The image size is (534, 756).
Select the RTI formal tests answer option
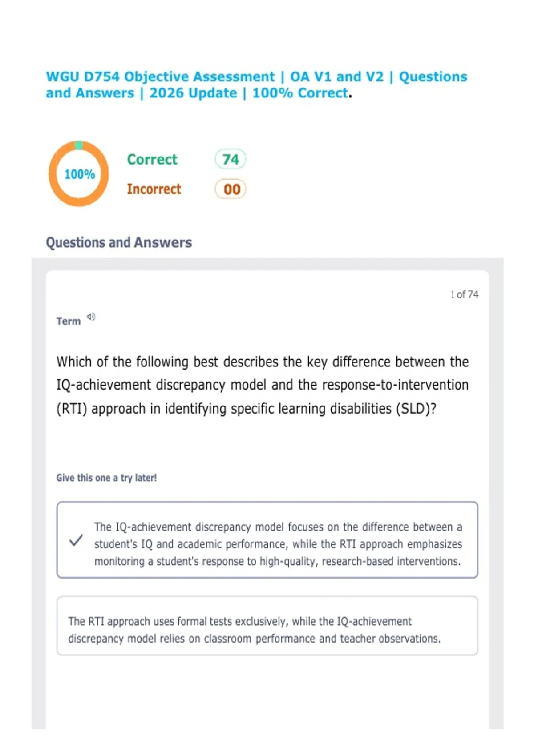(254, 630)
